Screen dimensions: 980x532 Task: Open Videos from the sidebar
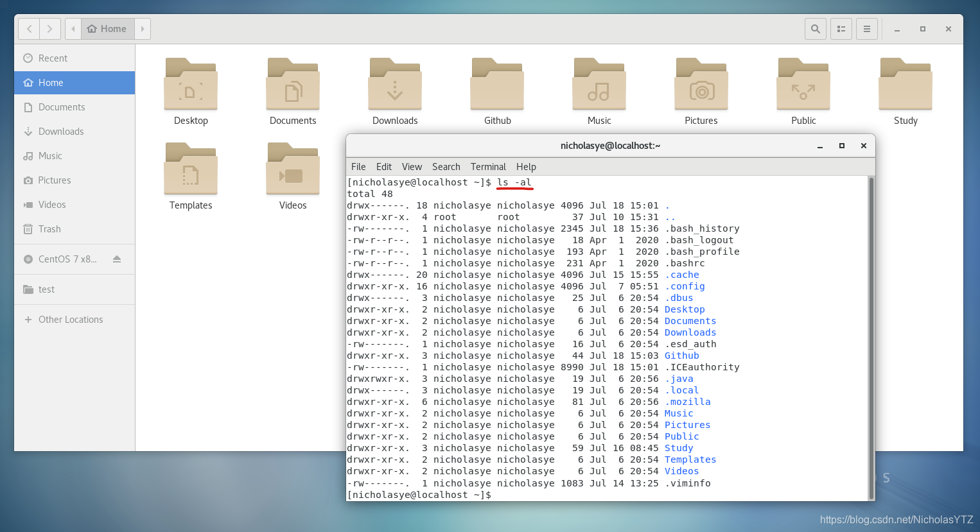[74, 205]
